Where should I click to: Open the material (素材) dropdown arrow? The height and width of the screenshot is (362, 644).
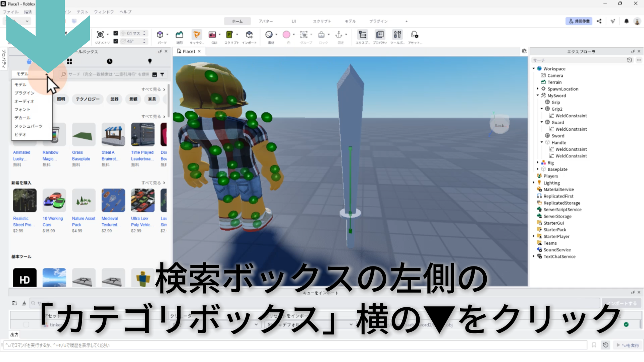[x=276, y=35]
